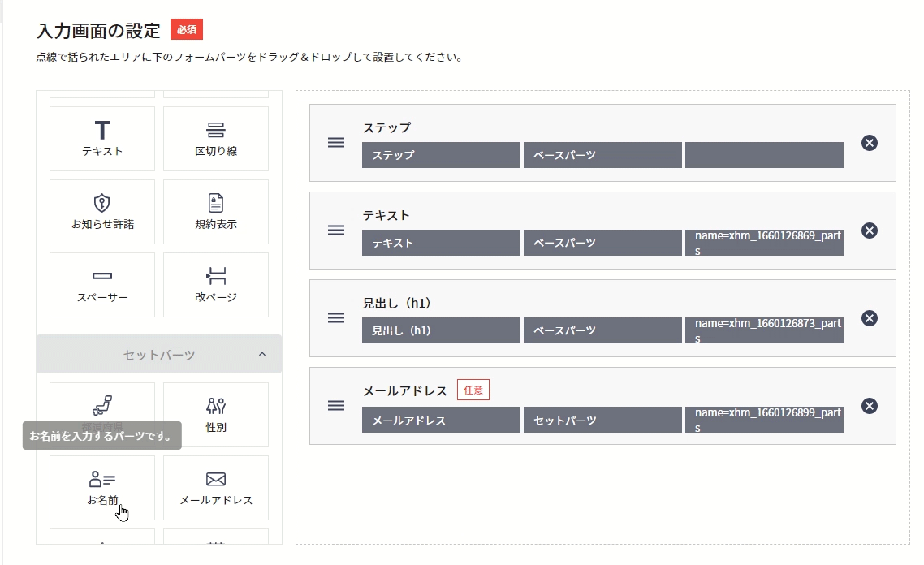Click the お知らせ許諾 shield icon part

click(x=101, y=211)
